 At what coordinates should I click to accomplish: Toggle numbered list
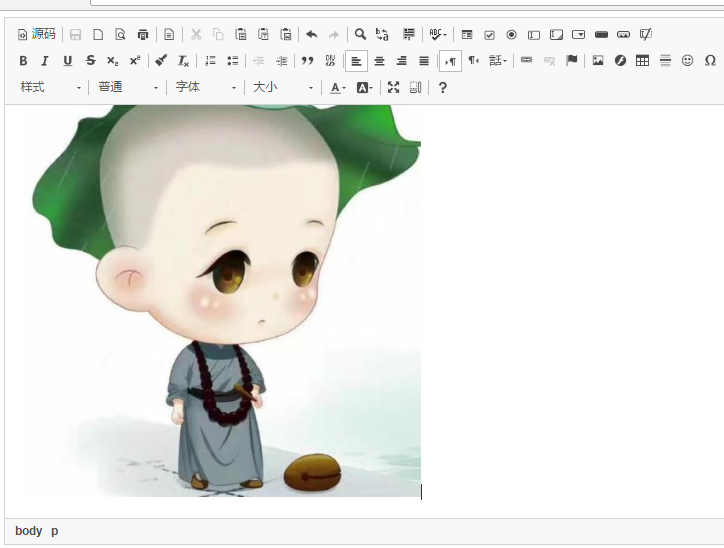210,61
